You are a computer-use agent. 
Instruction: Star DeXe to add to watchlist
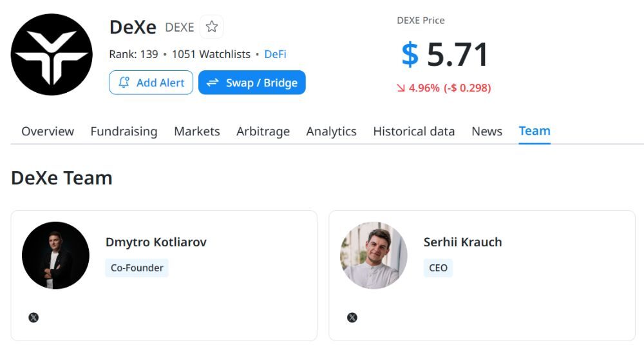[x=211, y=26]
